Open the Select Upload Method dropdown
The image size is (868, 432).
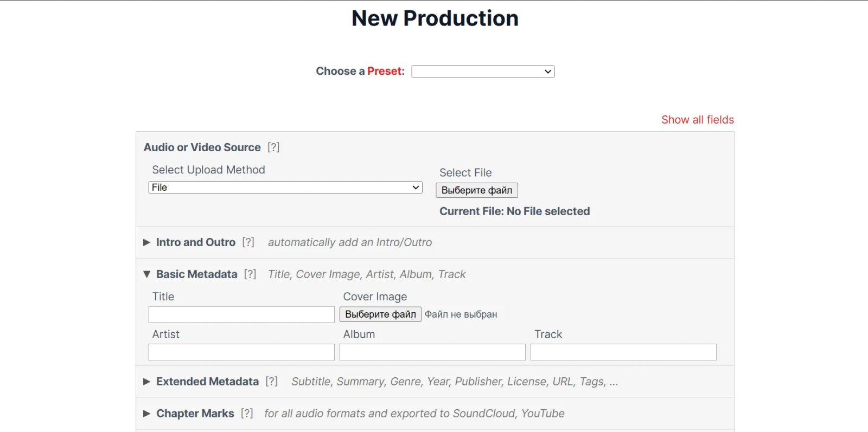(285, 188)
